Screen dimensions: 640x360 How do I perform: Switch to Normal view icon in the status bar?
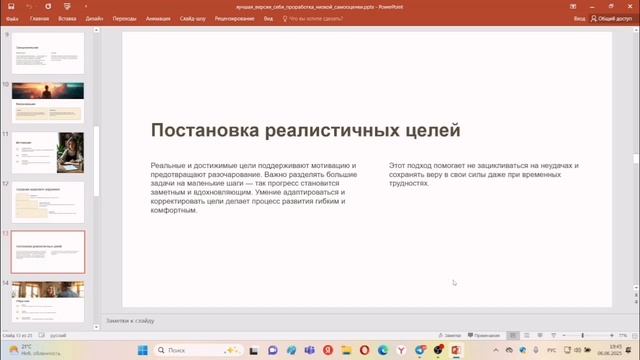click(x=513, y=336)
